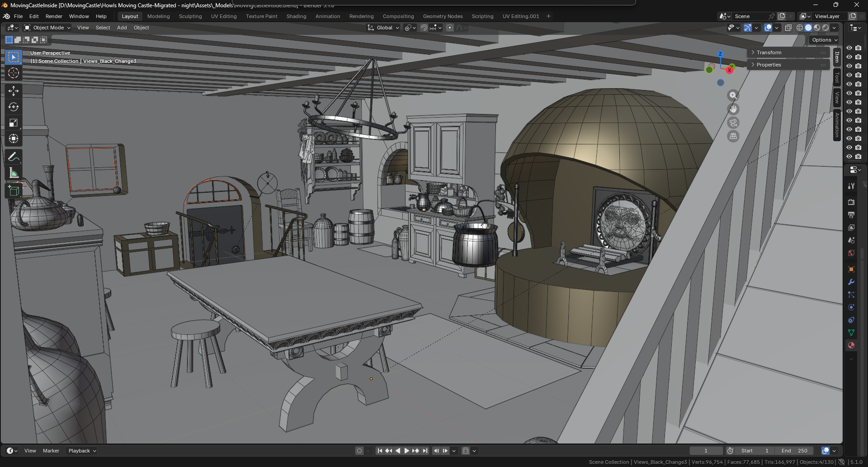Open the Material properties tab
The height and width of the screenshot is (467, 868).
[851, 345]
